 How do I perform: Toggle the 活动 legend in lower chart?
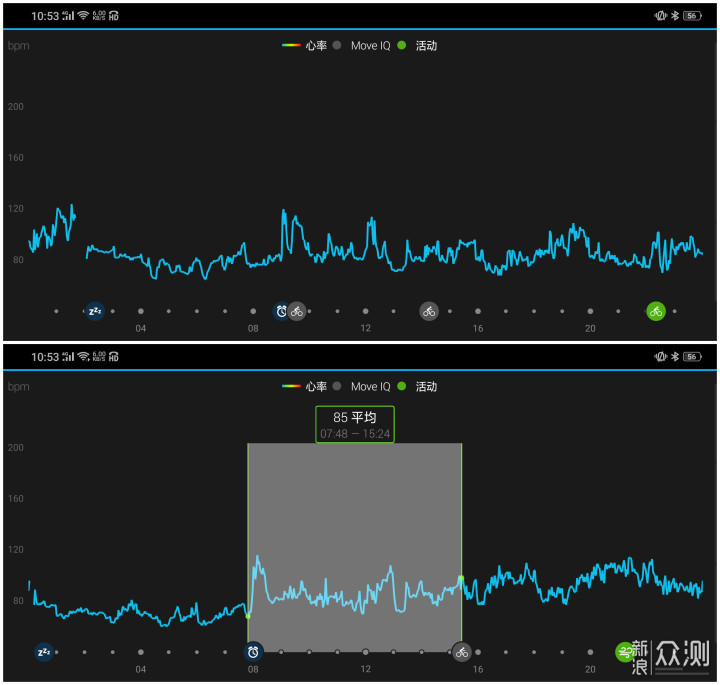[x=417, y=386]
